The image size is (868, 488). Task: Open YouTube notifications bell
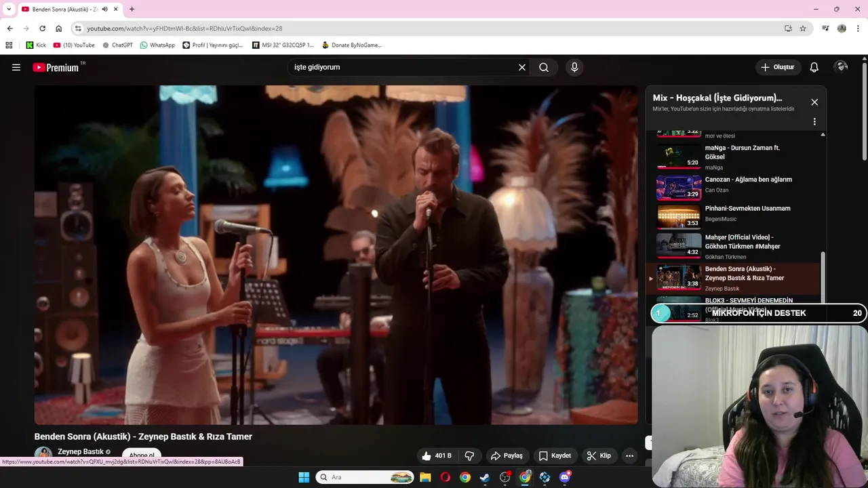coord(814,67)
